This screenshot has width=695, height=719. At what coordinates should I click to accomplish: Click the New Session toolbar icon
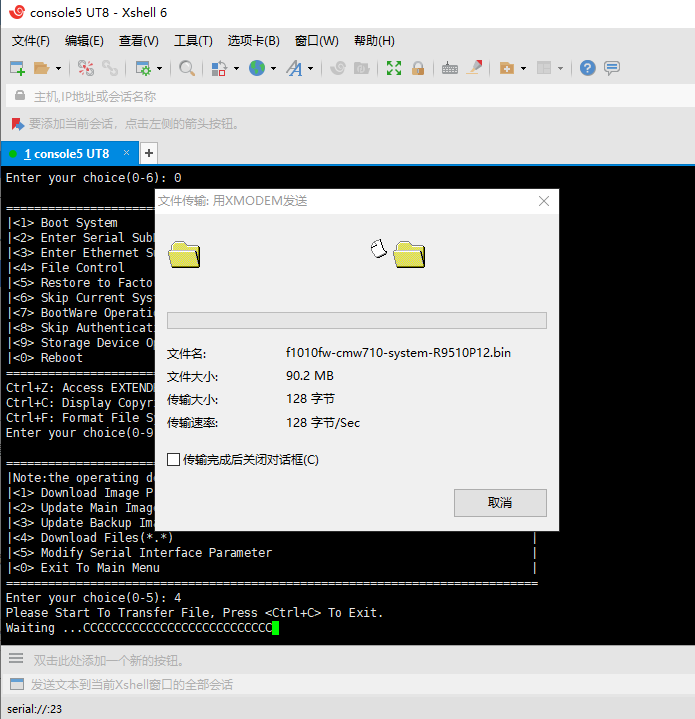[17, 68]
